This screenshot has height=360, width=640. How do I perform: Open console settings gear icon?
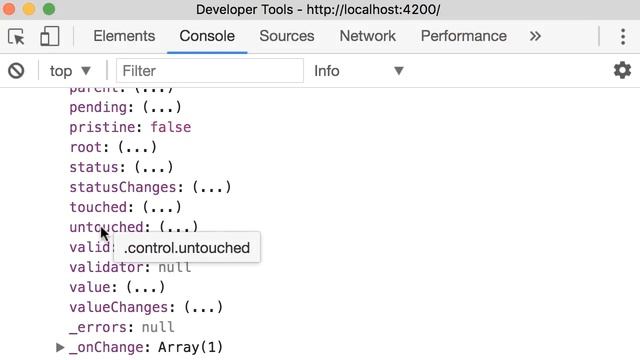click(622, 70)
